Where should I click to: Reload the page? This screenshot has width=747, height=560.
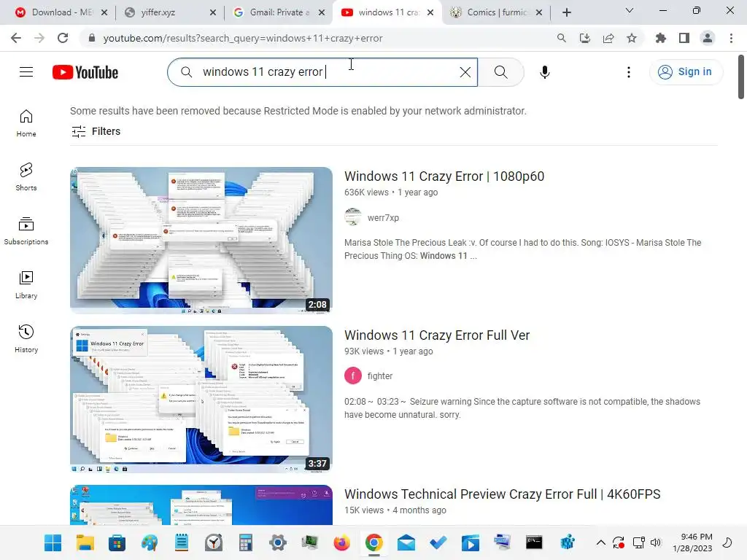[63, 38]
